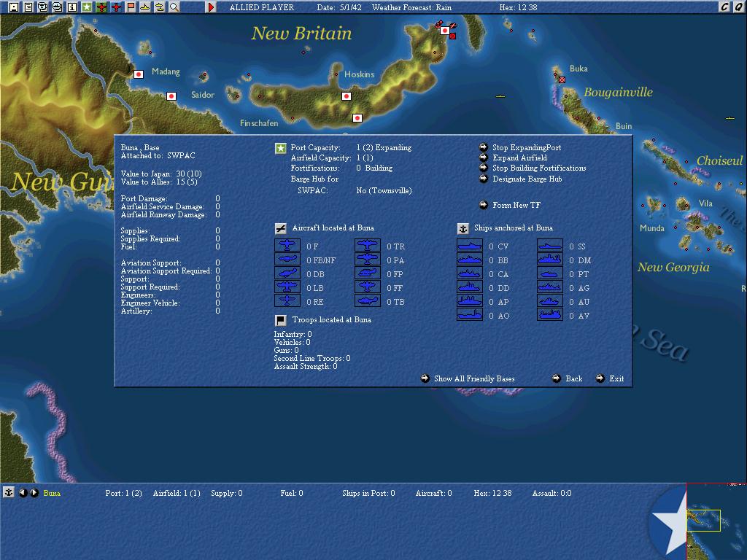Screen dimensions: 747x560
Task: Select the destroyer (DD) ship icon
Action: (x=470, y=287)
